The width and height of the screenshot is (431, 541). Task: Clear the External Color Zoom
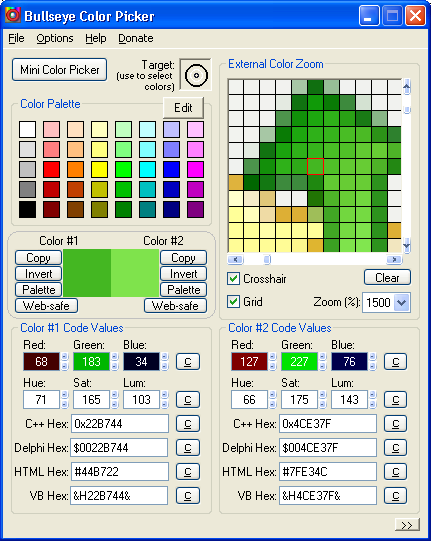point(387,277)
